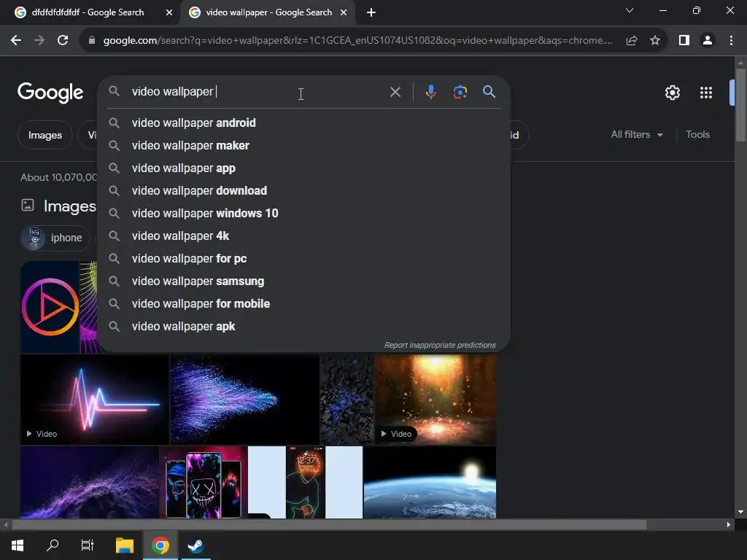Screen dimensions: 747x560
Task: Bookmark this page with the star
Action: 655,41
